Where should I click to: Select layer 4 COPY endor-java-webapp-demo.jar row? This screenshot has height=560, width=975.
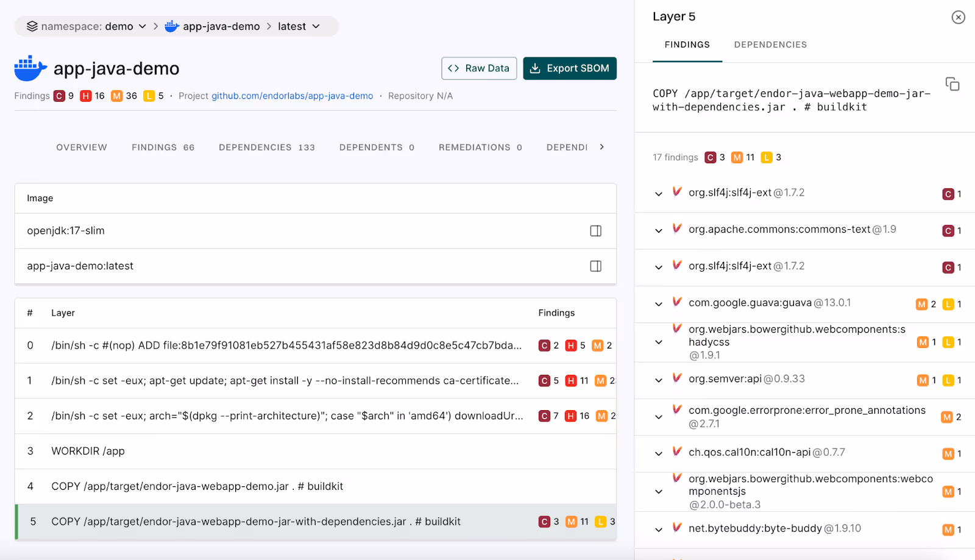pyautogui.click(x=316, y=487)
